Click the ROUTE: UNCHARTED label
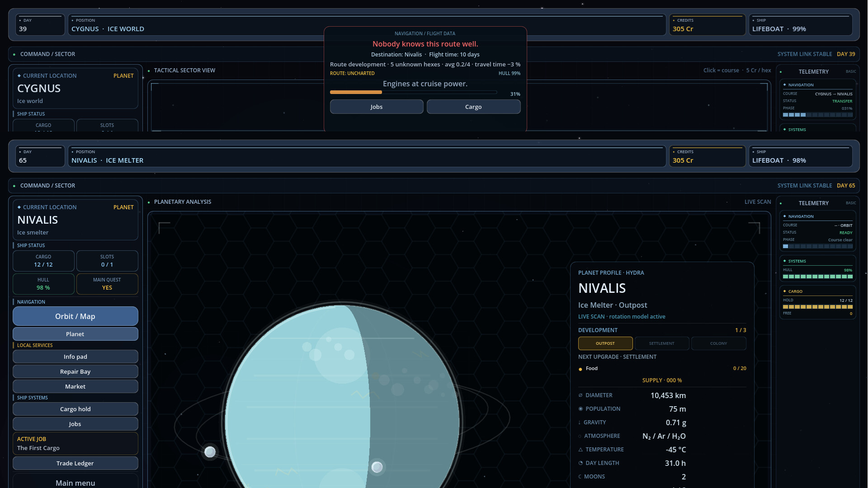The image size is (868, 488). (352, 73)
